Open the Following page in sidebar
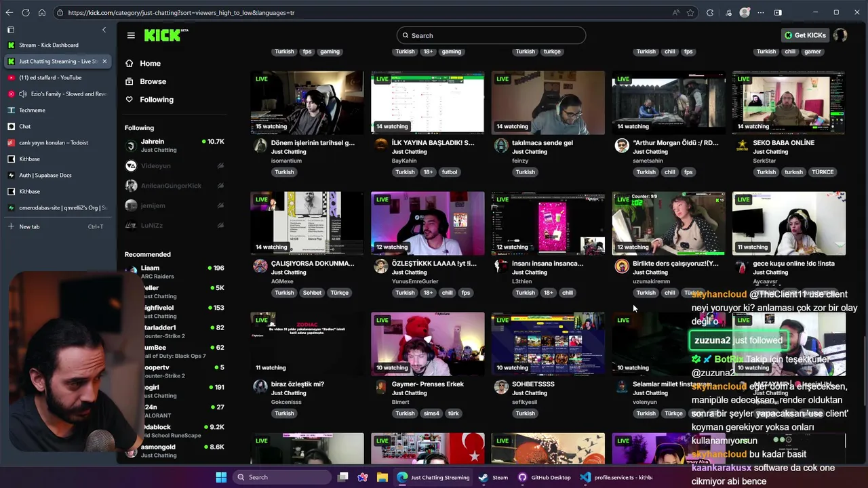Image resolution: width=868 pixels, height=488 pixels. coord(156,100)
